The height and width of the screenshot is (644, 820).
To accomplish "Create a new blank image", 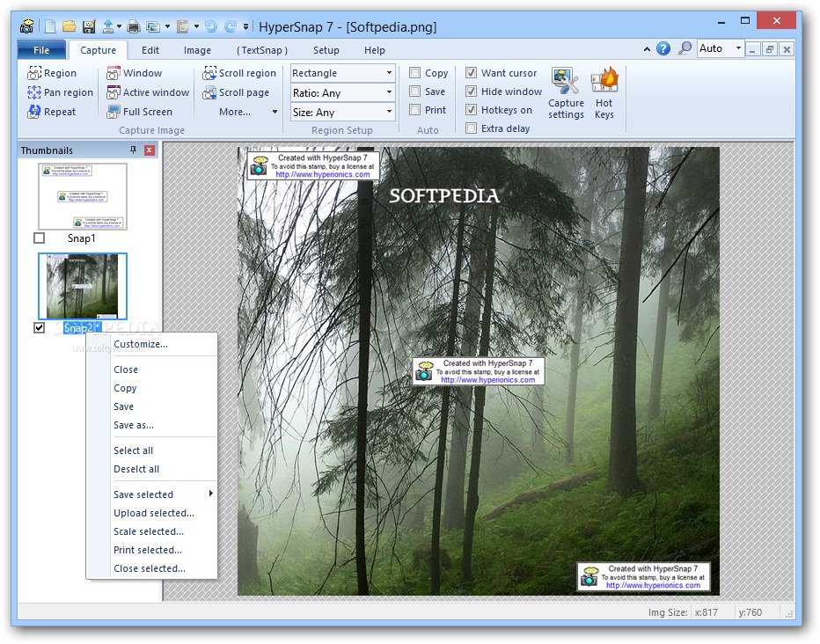I will tap(50, 26).
